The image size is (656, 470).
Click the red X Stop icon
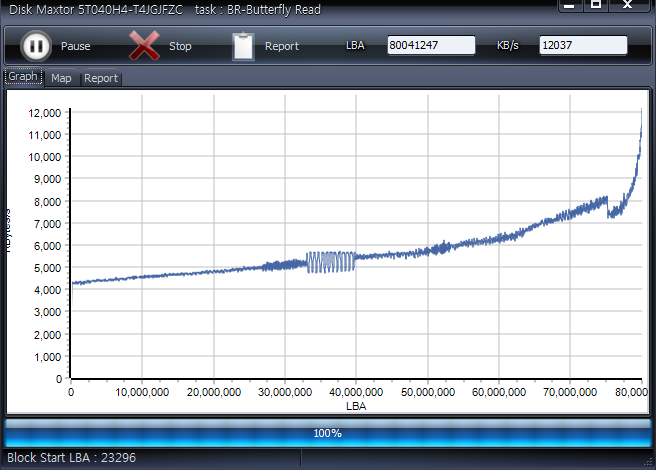coord(145,46)
